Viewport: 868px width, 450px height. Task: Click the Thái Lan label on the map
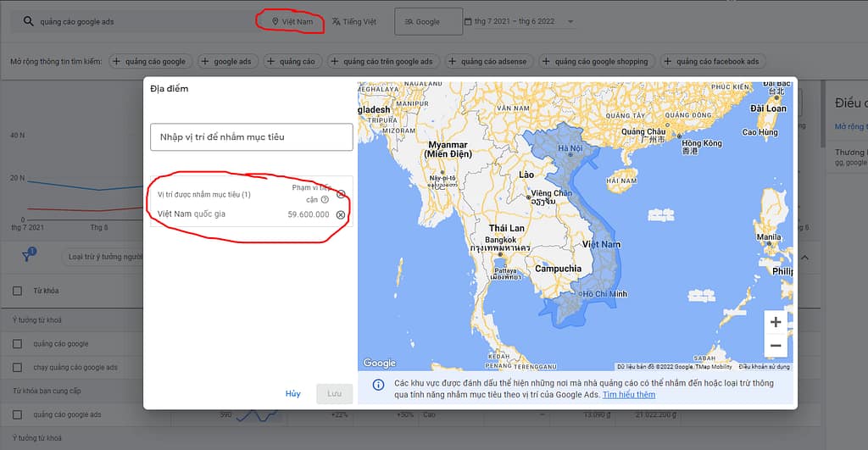(x=507, y=227)
